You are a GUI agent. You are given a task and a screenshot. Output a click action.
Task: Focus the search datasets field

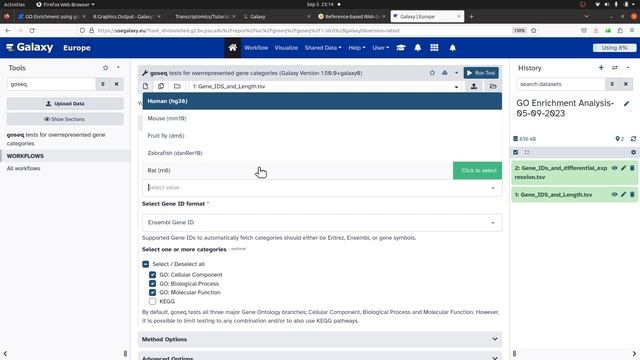[561, 84]
